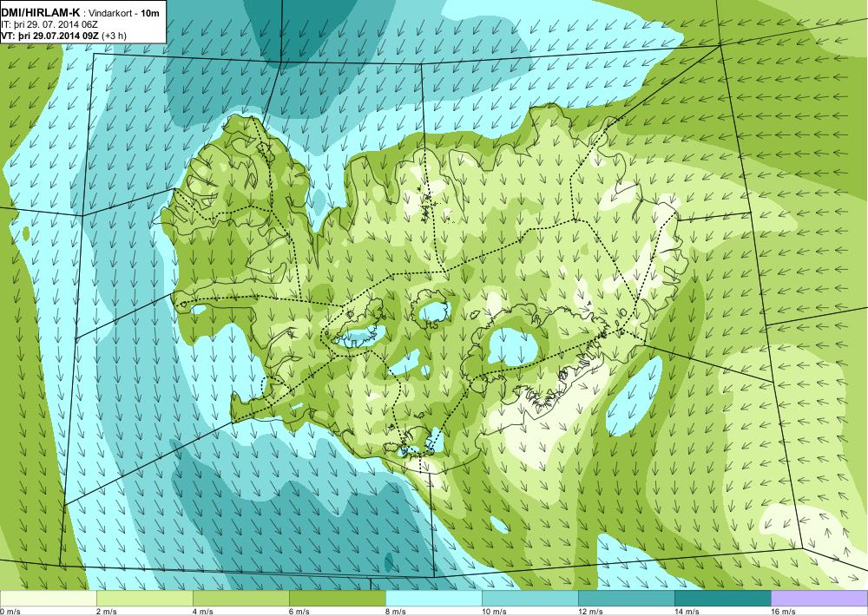Click the "IT: þri 29. 07. 2014 06Z" line
Viewport: 868px width, 616px height.
[49, 25]
